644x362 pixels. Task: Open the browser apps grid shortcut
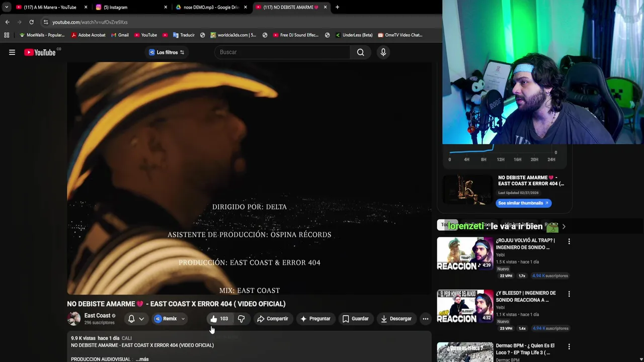point(7,35)
